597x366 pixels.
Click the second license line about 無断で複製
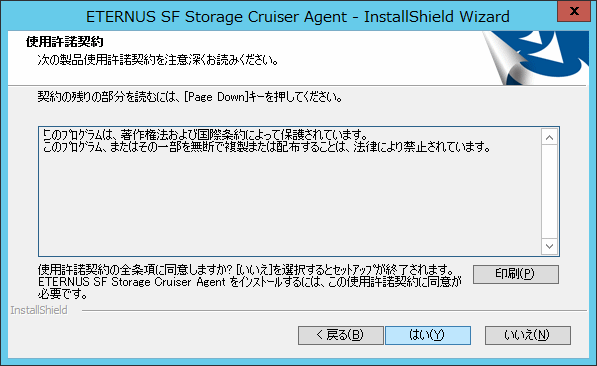[267, 147]
